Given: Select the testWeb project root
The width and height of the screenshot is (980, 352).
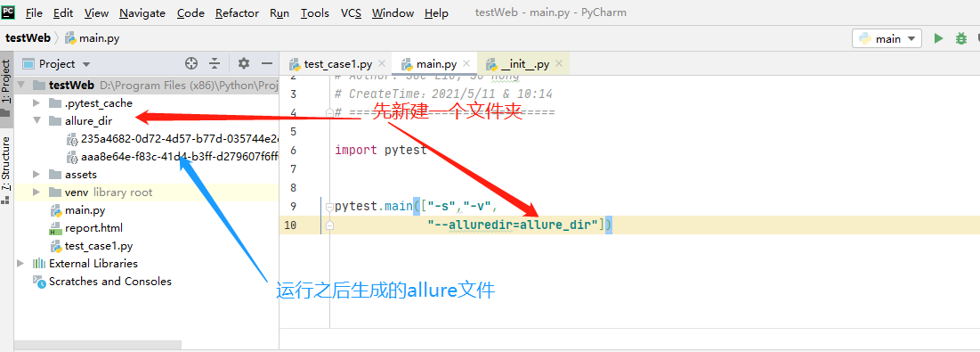Looking at the screenshot, I should 146,85.
